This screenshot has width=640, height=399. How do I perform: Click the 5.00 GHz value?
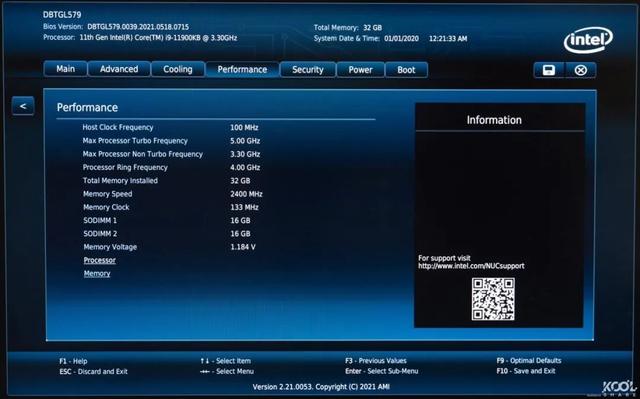[x=245, y=141]
